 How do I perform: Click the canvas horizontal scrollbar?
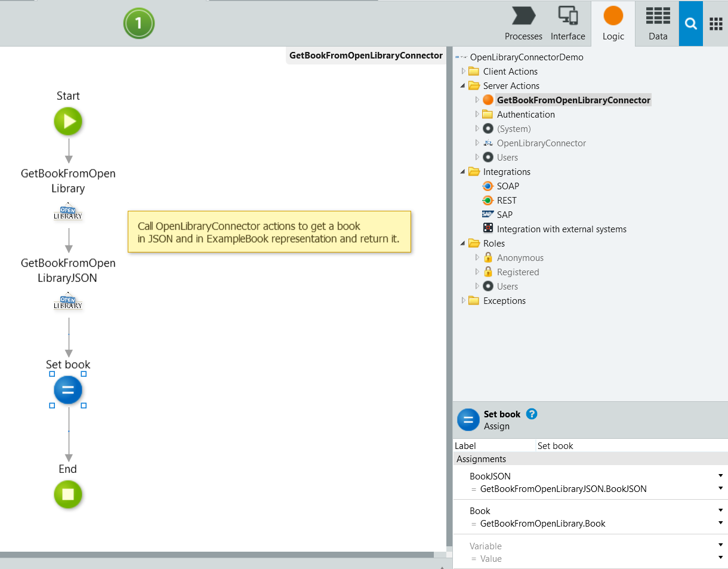(x=217, y=555)
